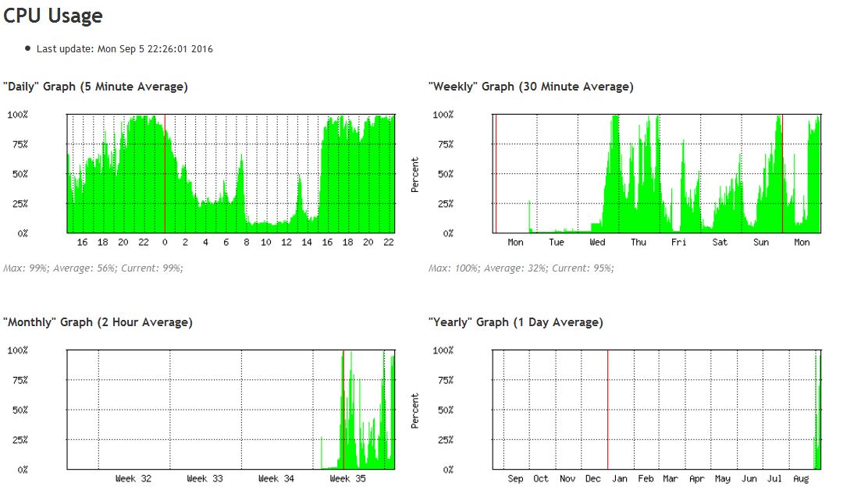The height and width of the screenshot is (490, 868).
Task: Click the Week 33 label on Monthly graph
Action: (205, 478)
